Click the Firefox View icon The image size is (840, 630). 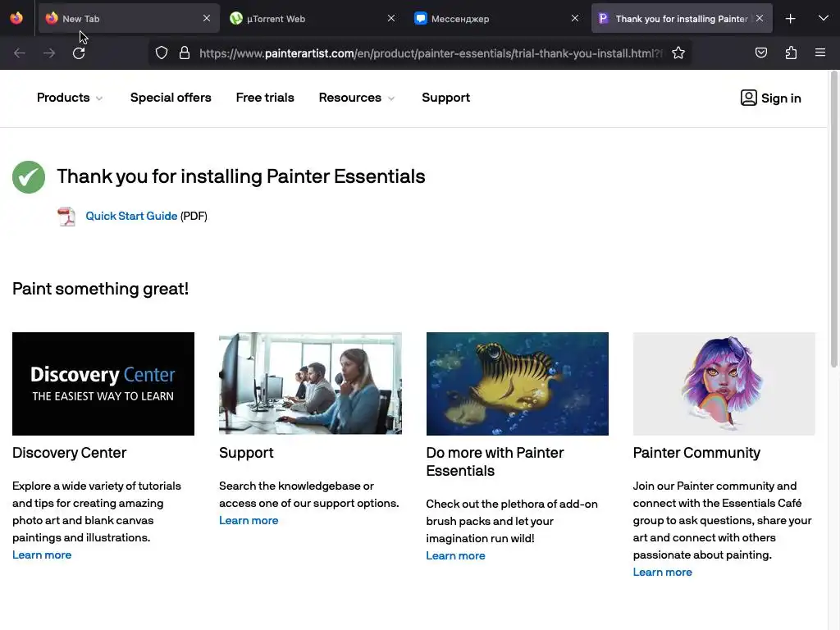click(16, 18)
